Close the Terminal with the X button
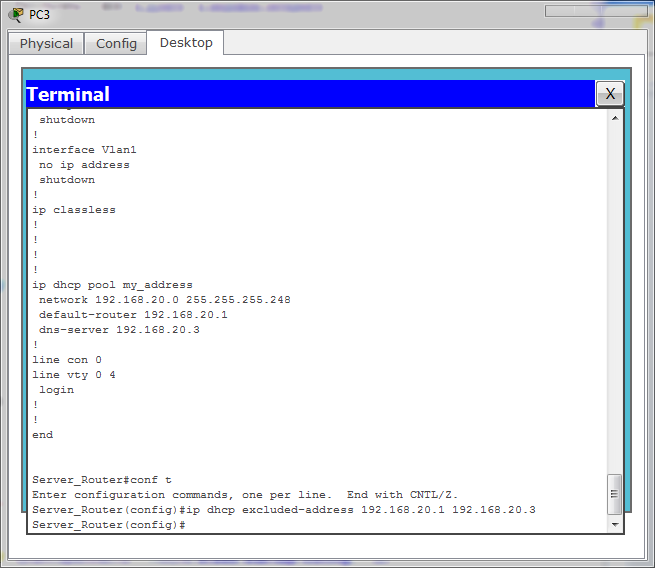This screenshot has width=655, height=568. (x=610, y=94)
